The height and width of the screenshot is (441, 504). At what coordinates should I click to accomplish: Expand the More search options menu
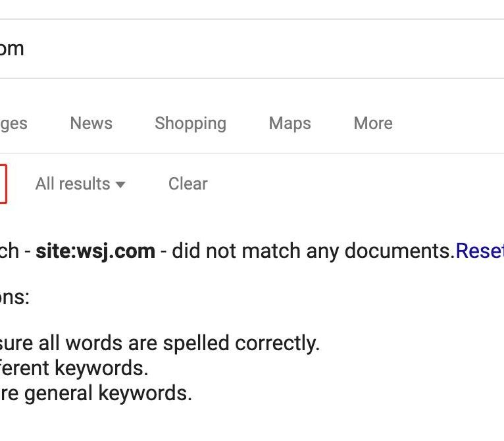pyautogui.click(x=373, y=123)
